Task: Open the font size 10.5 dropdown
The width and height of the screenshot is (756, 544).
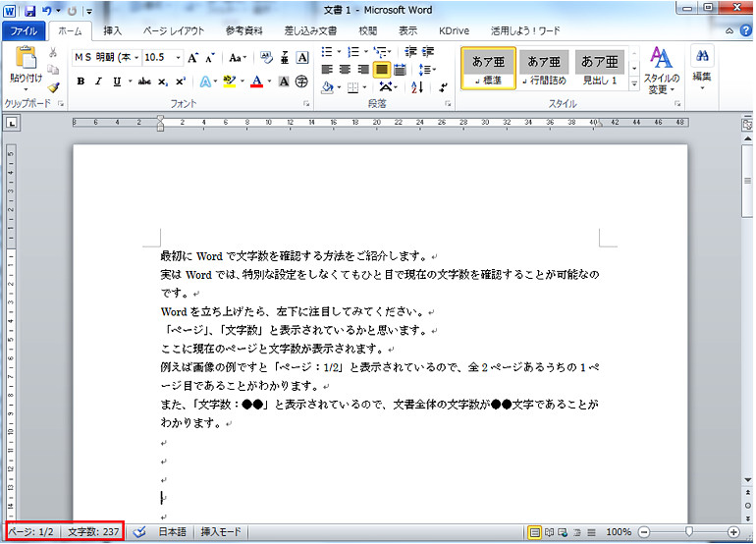Action: pos(178,57)
